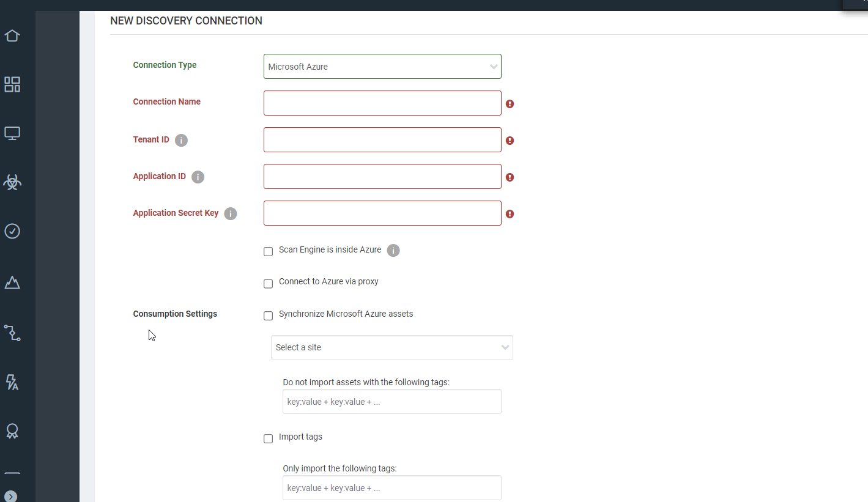Tick the Import tags checkbox
Viewport: 868px width, 502px height.
268,438
